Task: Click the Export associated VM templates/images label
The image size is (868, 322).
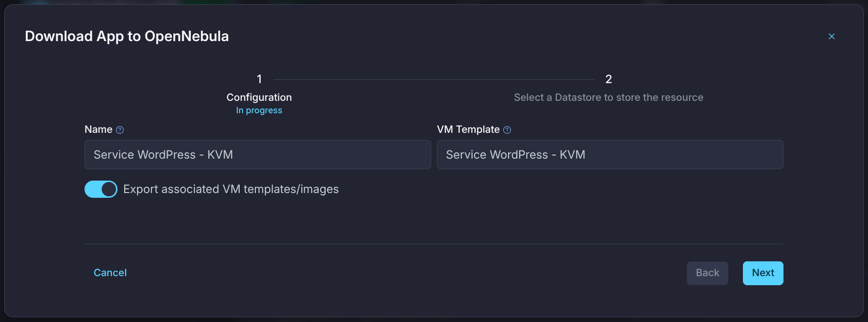Action: coord(231,189)
